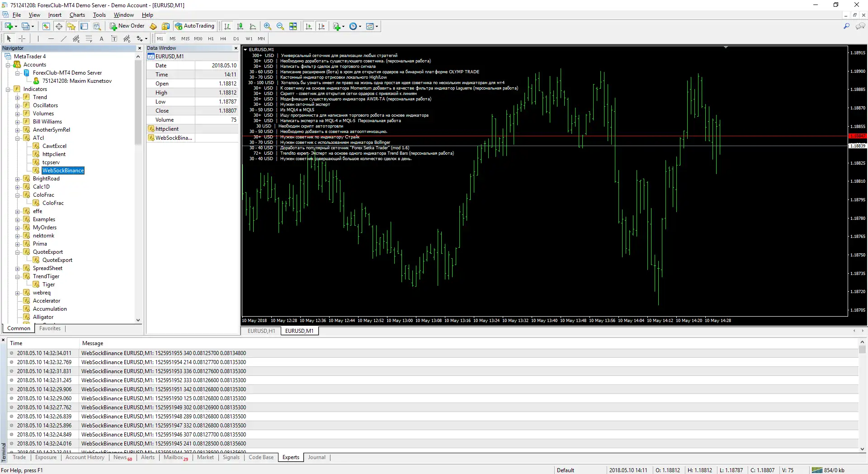868x474 pixels.
Task: Switch chart to candlesticks display
Action: point(240,26)
